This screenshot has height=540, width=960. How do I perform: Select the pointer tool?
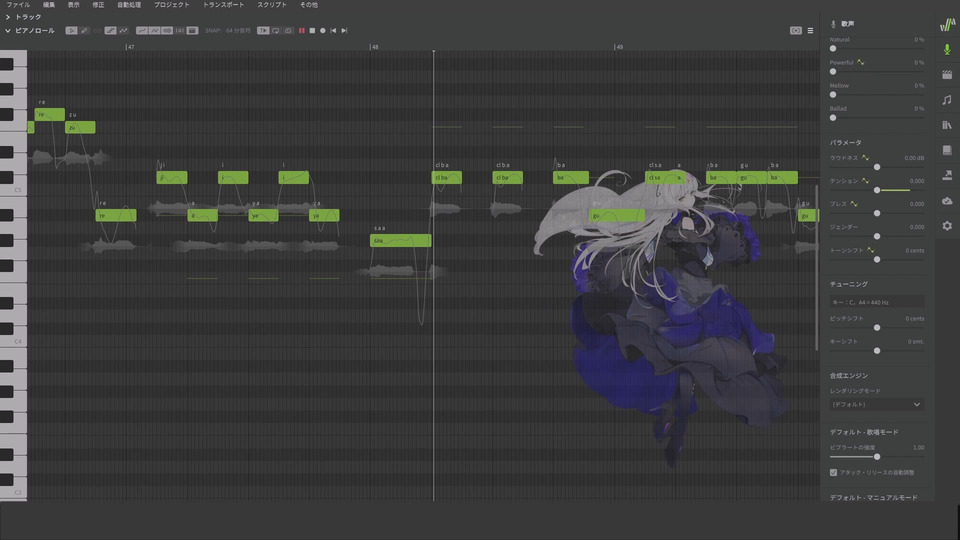72,31
